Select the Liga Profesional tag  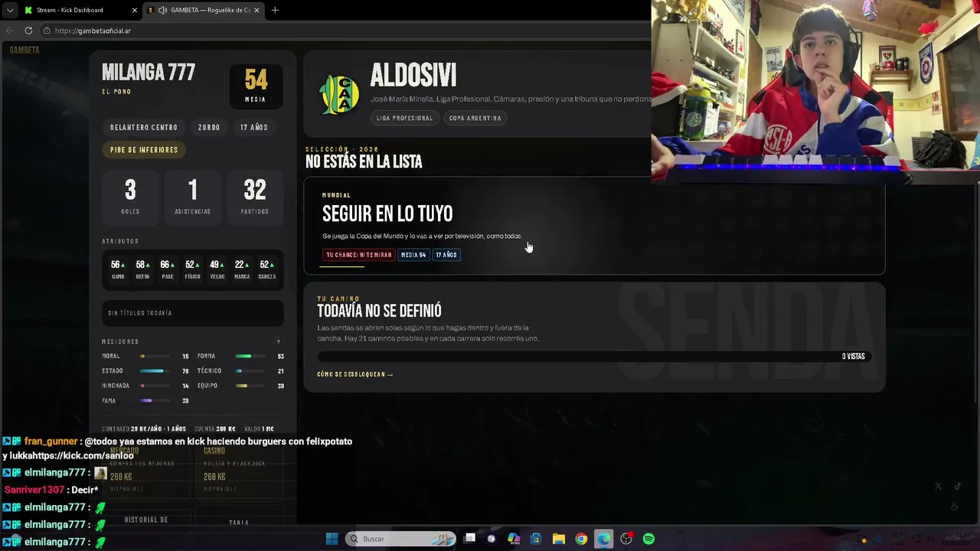tap(404, 118)
